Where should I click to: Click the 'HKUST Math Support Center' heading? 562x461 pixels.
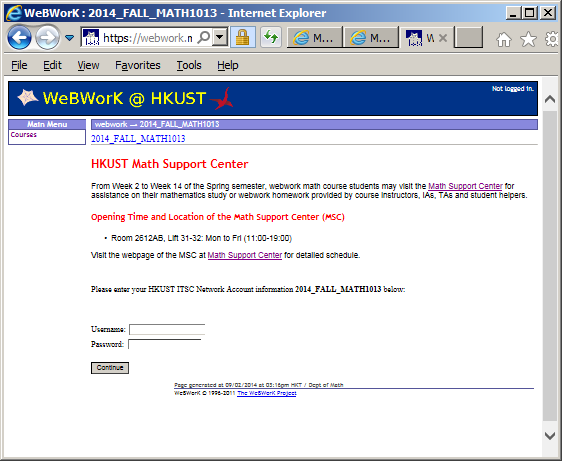(170, 164)
